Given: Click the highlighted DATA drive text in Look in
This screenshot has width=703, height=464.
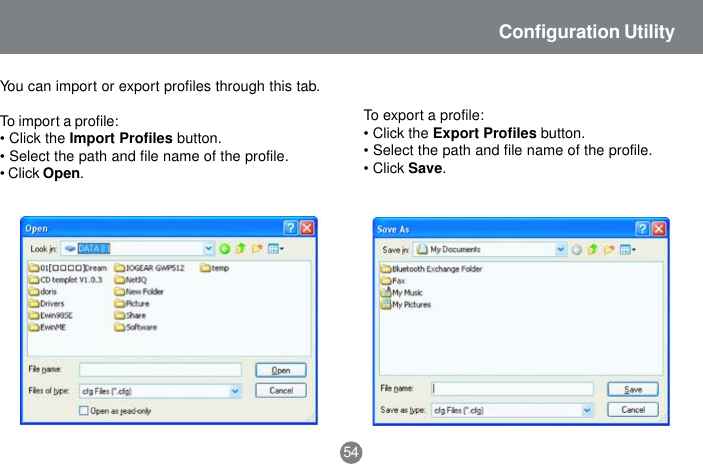Looking at the screenshot, I should 94,248.
